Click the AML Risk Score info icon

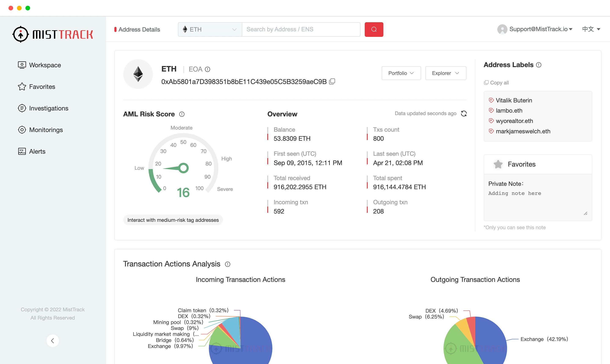pos(182,114)
